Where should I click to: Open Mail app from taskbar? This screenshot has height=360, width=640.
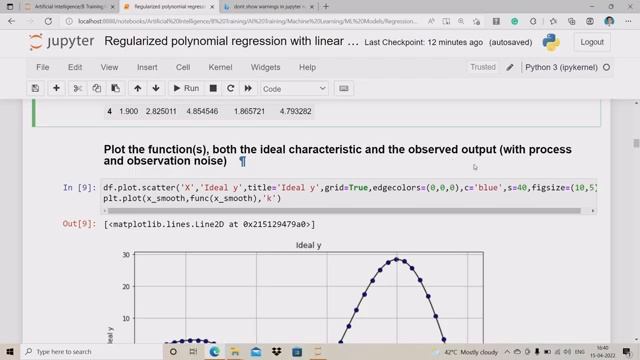pyautogui.click(x=256, y=352)
